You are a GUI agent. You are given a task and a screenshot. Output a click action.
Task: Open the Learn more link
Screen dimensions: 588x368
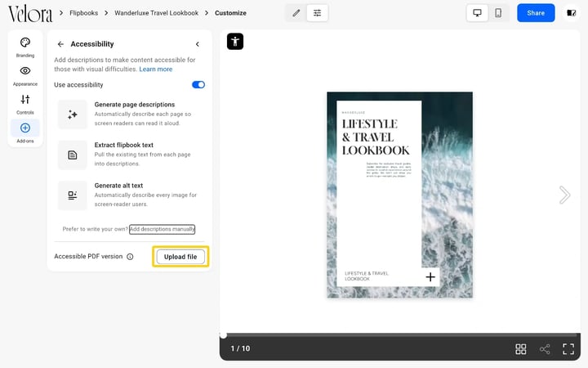pos(156,69)
